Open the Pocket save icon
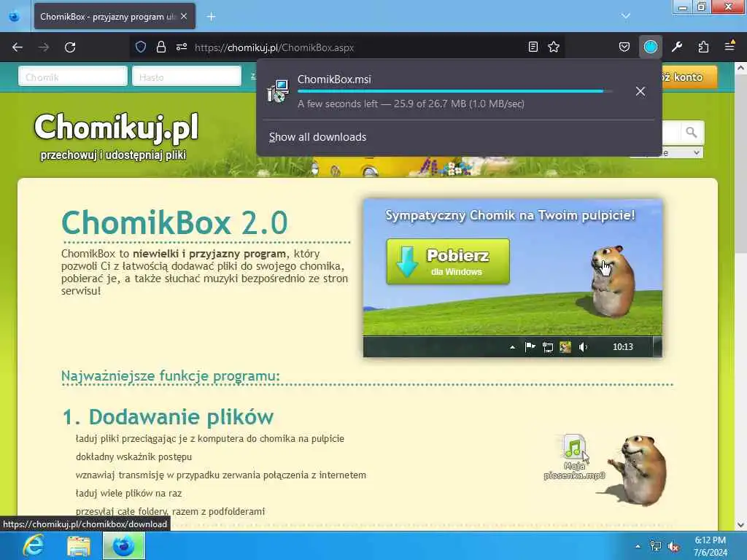747x560 pixels. pos(624,47)
